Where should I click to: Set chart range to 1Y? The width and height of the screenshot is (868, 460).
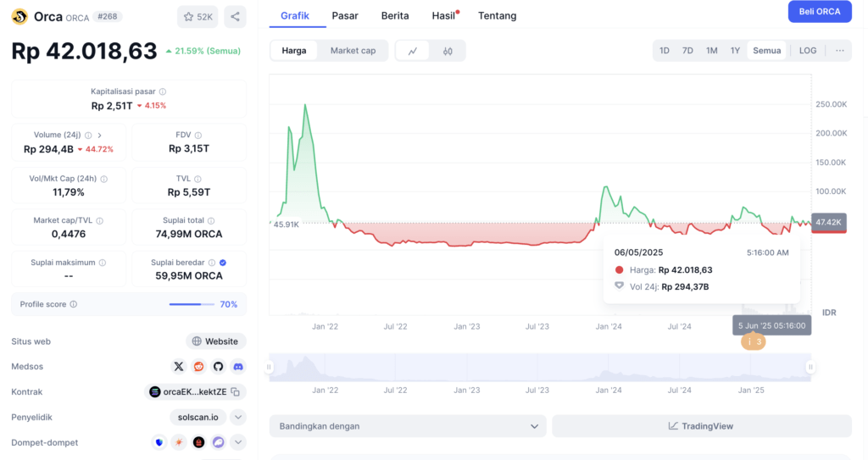[735, 50]
